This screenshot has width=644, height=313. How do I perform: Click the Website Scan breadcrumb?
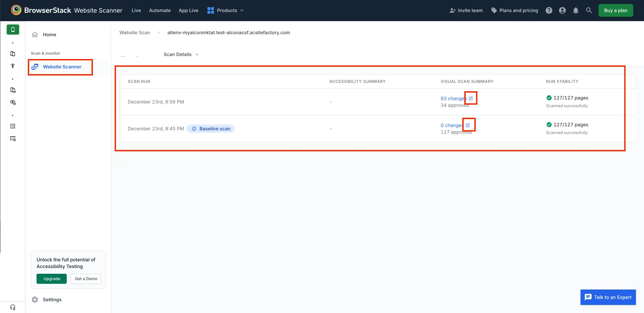click(135, 33)
